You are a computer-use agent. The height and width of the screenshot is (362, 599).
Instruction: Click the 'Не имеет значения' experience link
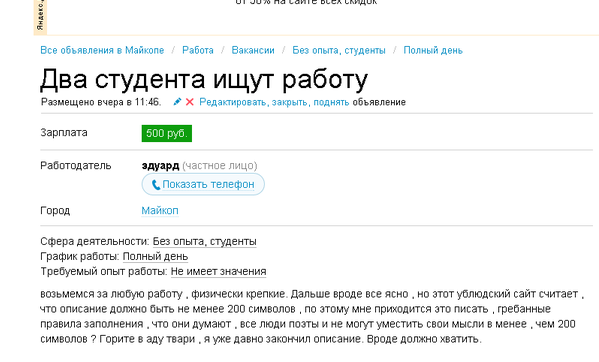(219, 272)
